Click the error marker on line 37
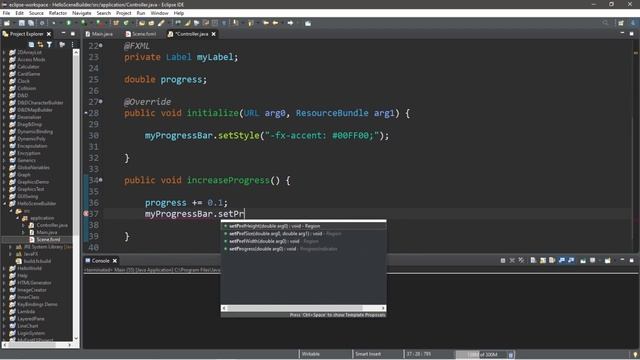Screen dimensions: 640x360 coord(86,213)
